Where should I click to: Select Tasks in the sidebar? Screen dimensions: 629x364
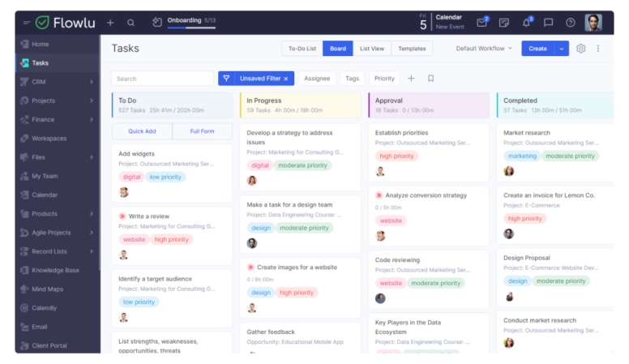(x=58, y=63)
